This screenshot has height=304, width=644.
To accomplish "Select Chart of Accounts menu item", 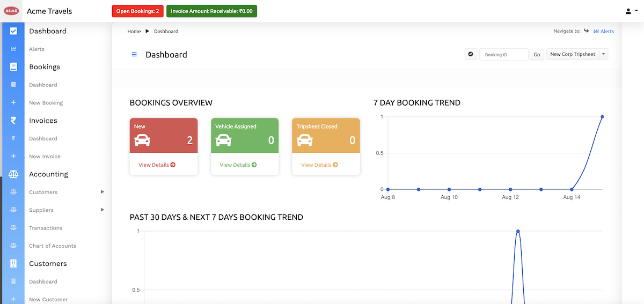I will [x=53, y=246].
